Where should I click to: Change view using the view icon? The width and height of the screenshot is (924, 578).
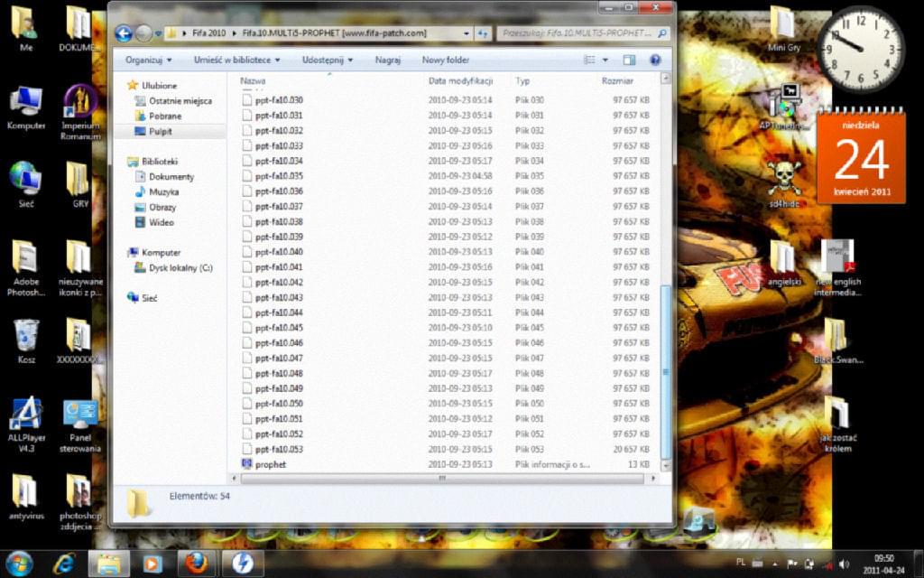point(589,60)
